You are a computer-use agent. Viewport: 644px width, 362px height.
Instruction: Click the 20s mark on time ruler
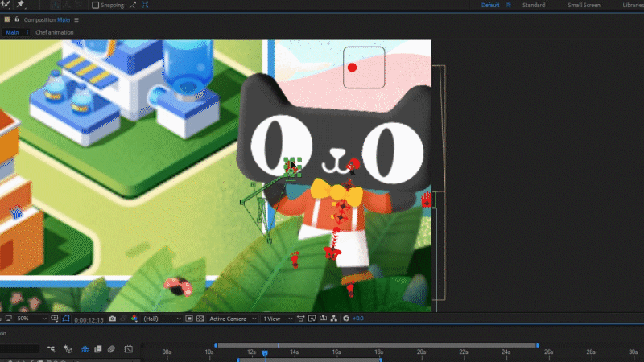point(421,352)
